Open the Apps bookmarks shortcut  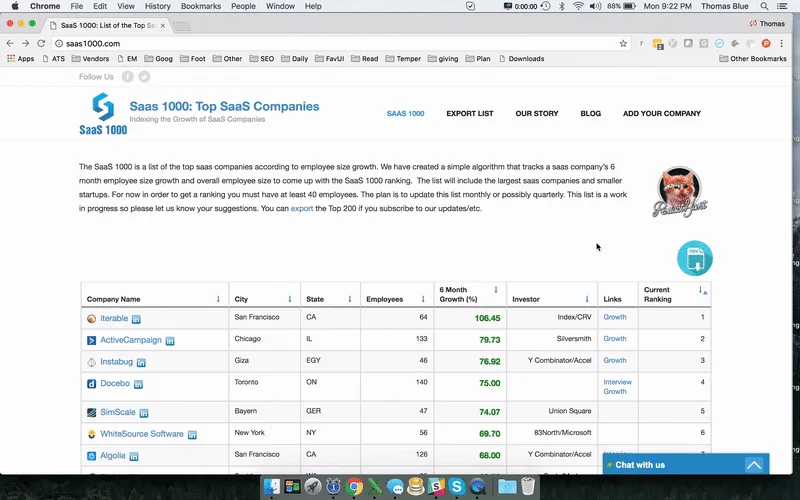click(20, 59)
